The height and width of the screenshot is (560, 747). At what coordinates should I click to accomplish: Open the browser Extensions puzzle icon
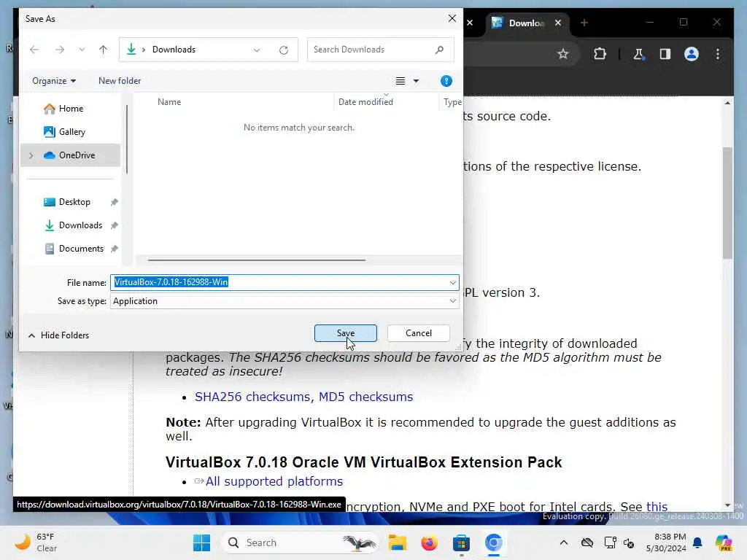click(x=600, y=54)
